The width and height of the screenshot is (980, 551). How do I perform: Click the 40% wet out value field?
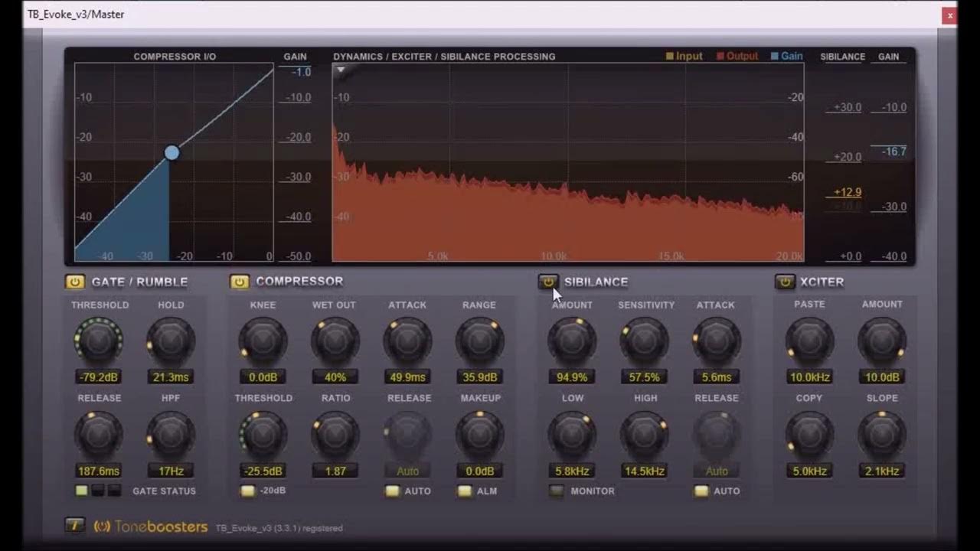click(335, 377)
